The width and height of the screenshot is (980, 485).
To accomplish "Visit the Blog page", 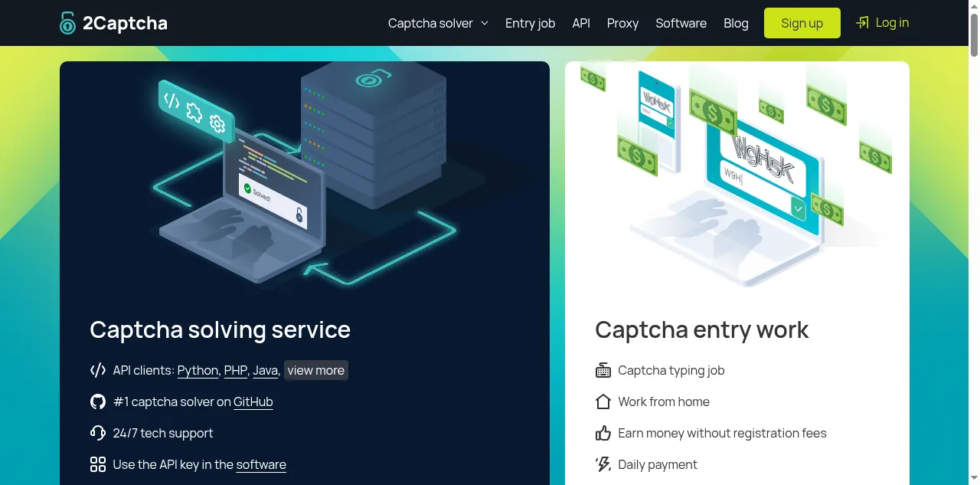I will (x=736, y=23).
